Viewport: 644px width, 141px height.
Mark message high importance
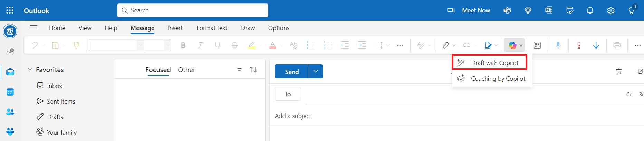coord(579,45)
